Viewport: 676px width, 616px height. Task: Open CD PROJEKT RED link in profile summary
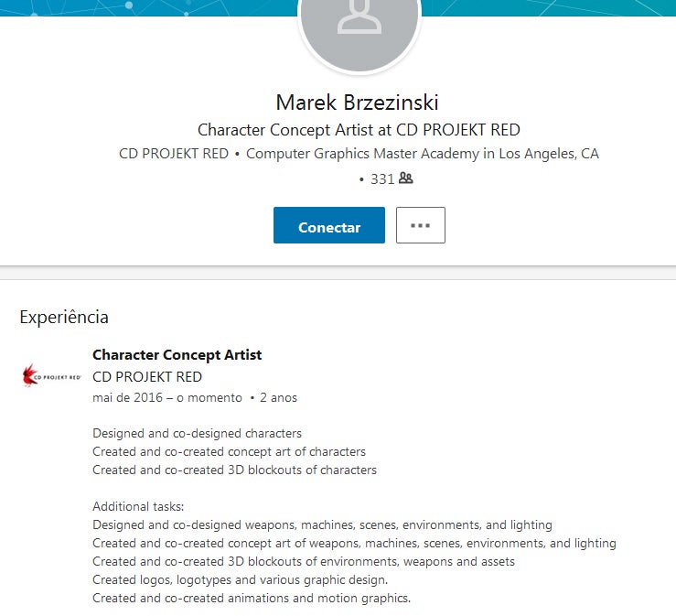(173, 154)
